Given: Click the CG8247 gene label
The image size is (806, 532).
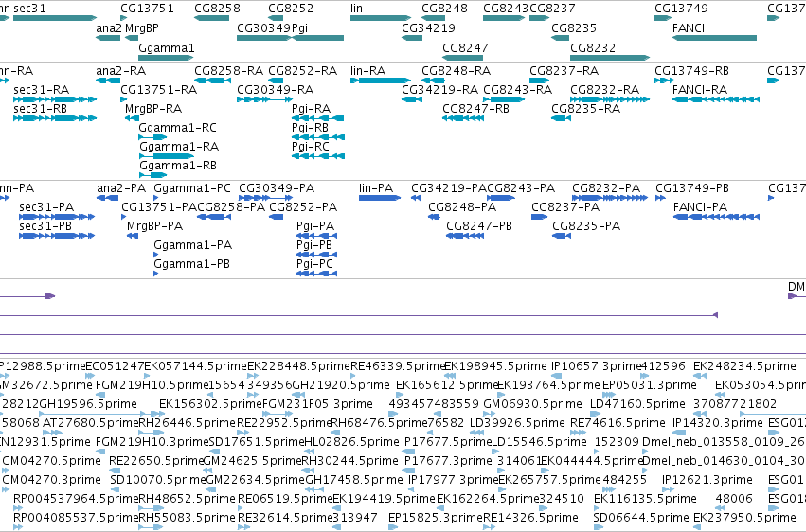Looking at the screenshot, I should click(x=465, y=48).
